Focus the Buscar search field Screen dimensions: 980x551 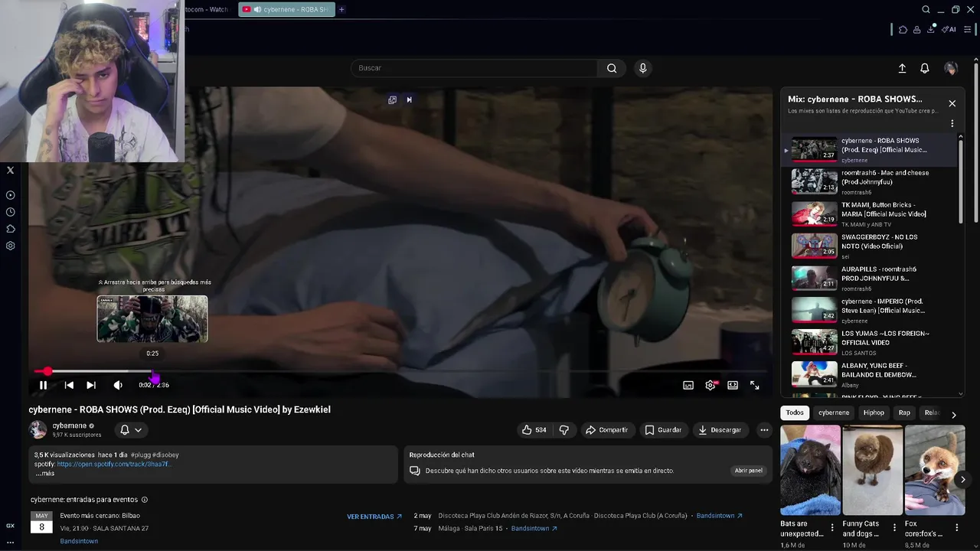tap(475, 68)
